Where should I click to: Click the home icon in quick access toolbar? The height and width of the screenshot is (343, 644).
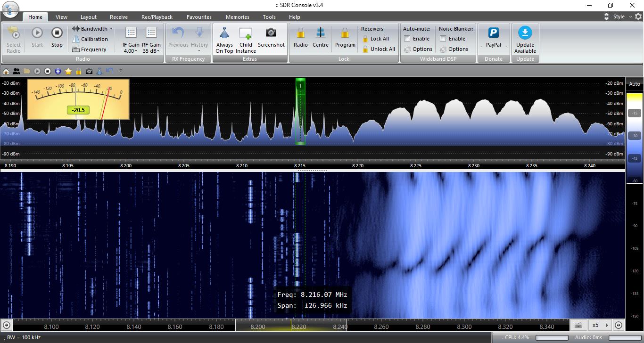click(x=6, y=71)
